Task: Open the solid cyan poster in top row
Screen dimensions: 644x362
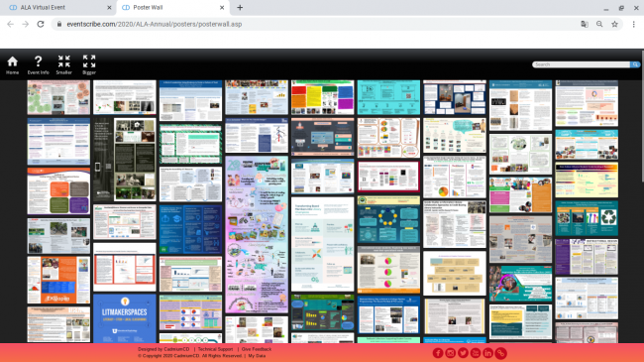Action: [388, 97]
